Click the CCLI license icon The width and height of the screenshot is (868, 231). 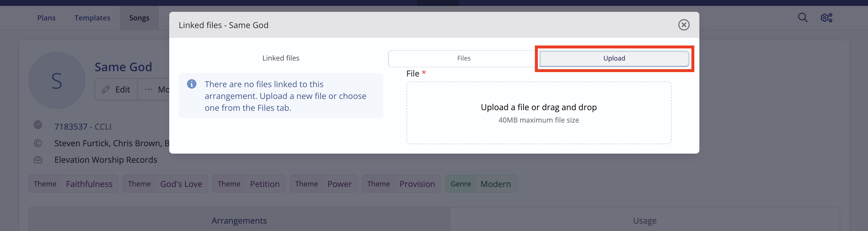(38, 125)
